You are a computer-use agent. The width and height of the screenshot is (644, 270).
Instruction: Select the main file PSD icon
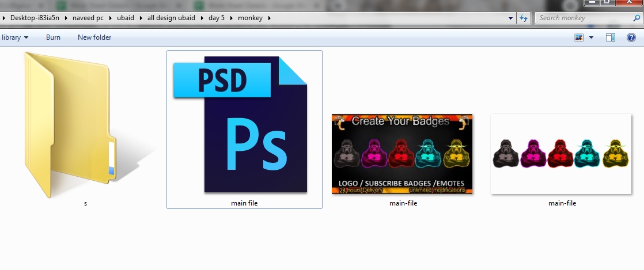coord(240,124)
